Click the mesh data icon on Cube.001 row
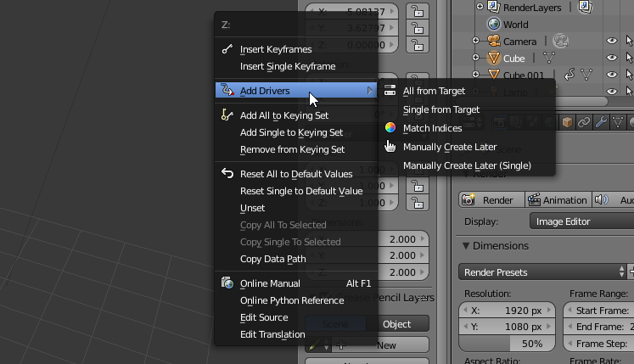Screen dimensions: 634x364 586,75
